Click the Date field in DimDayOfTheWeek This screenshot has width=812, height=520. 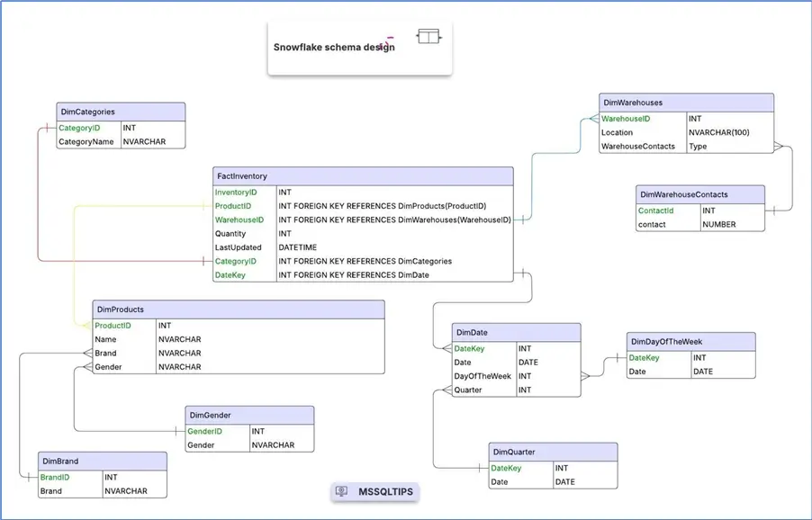tap(637, 372)
